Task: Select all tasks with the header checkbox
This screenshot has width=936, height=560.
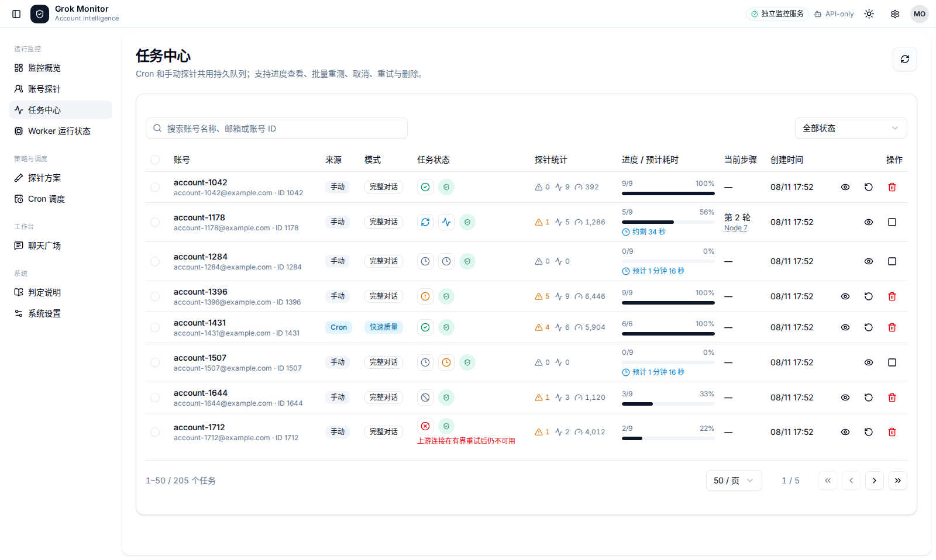Action: pyautogui.click(x=155, y=160)
